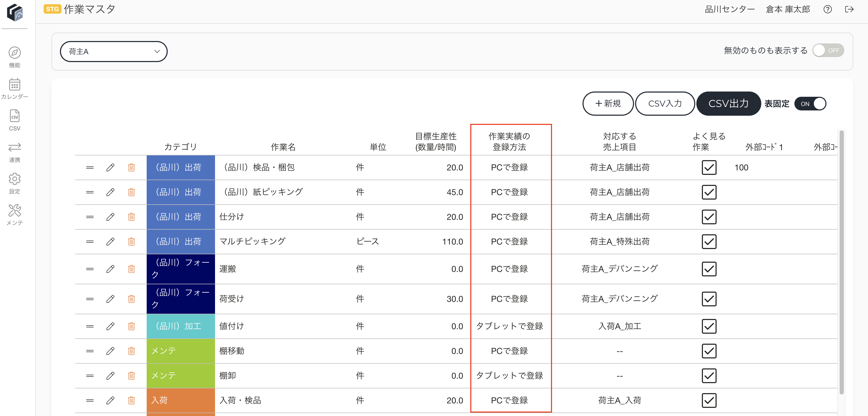Click the 単位 column header
The image size is (868, 416).
(x=378, y=147)
